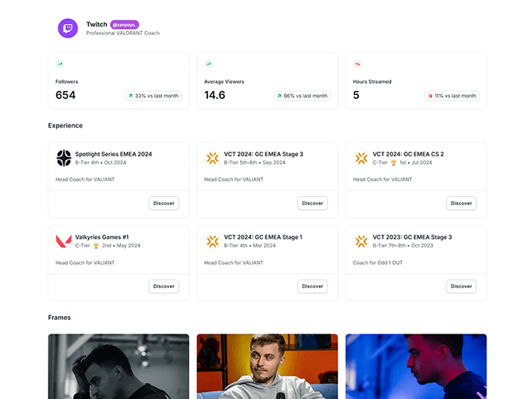Click the purple Twitch logo icon
This screenshot has height=399, width=532.
[68, 28]
